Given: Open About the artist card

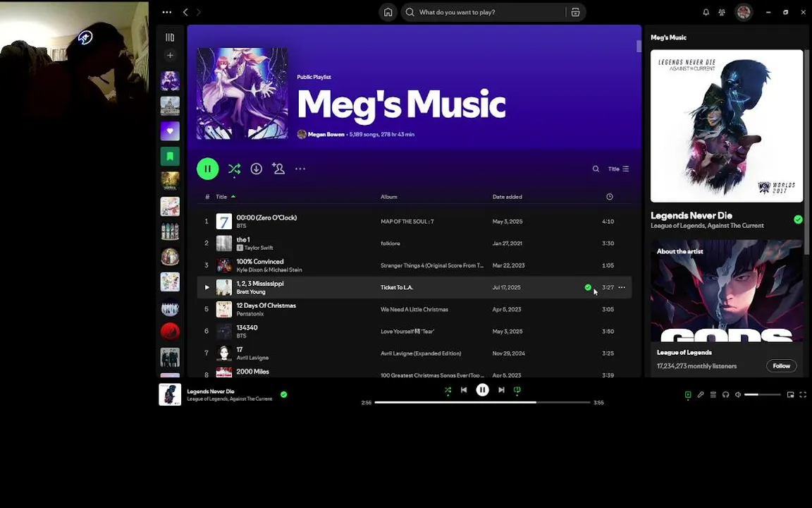Looking at the screenshot, I should 727,308.
